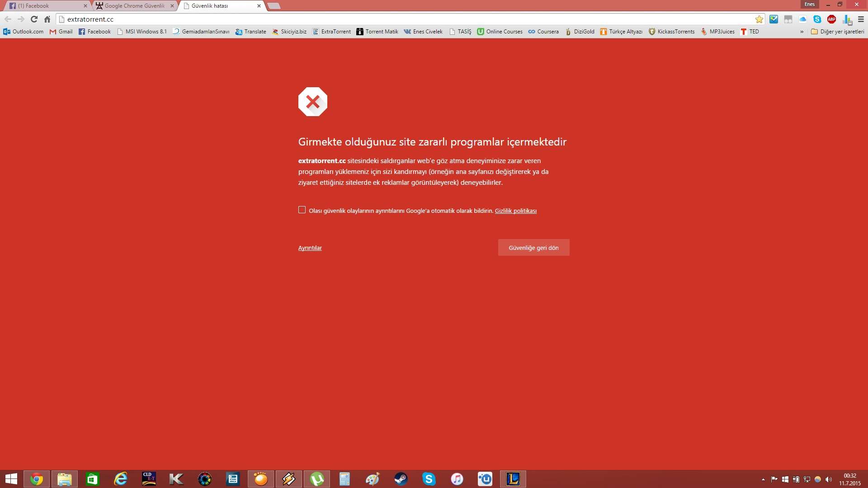Click the cloud extension icon
The height and width of the screenshot is (488, 868).
tap(802, 19)
